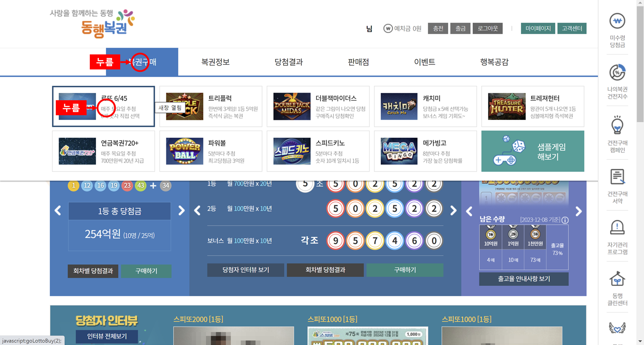The height and width of the screenshot is (345, 644).
Task: Open 출고율 안내사항 보기
Action: tap(524, 279)
